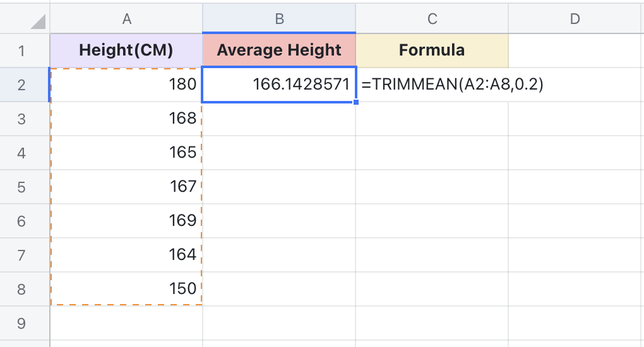Select the Formula header cell

click(x=432, y=50)
